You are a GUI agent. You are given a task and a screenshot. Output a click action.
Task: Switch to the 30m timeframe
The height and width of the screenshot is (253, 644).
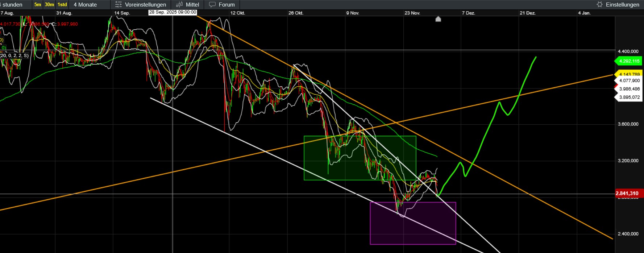coord(49,5)
